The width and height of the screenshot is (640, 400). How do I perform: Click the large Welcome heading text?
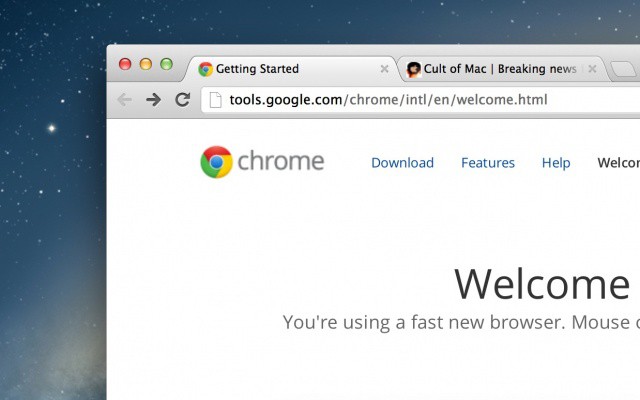[545, 284]
